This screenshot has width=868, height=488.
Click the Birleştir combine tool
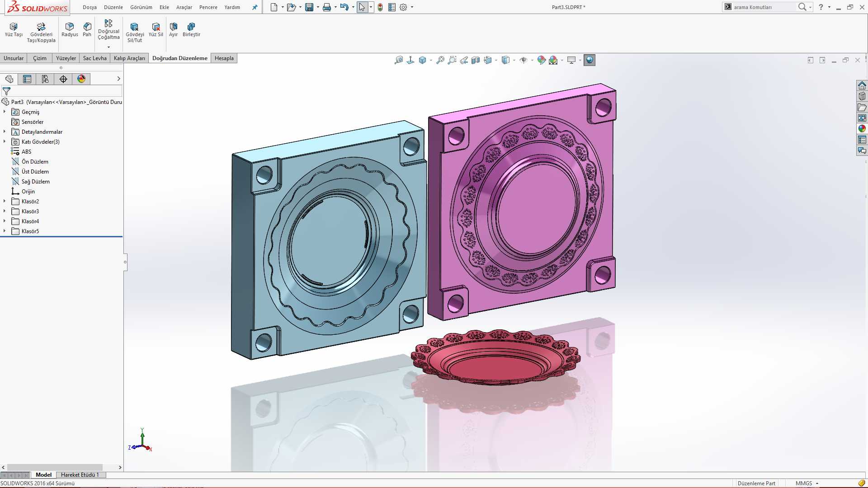click(x=191, y=30)
